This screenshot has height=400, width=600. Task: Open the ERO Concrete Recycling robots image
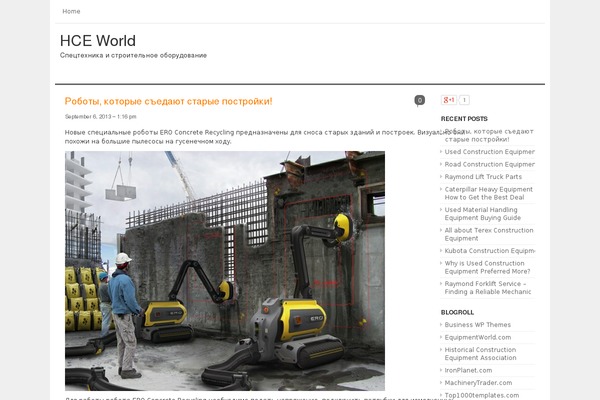tap(225, 271)
